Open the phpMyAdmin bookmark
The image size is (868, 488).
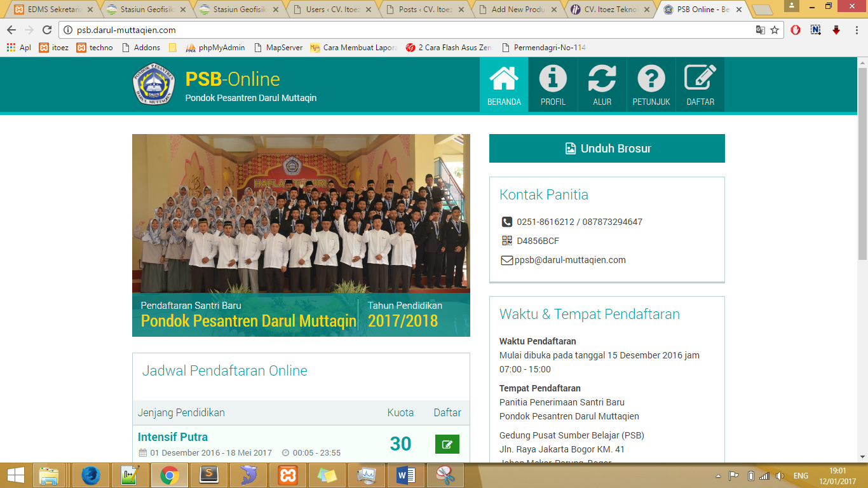[x=215, y=47]
